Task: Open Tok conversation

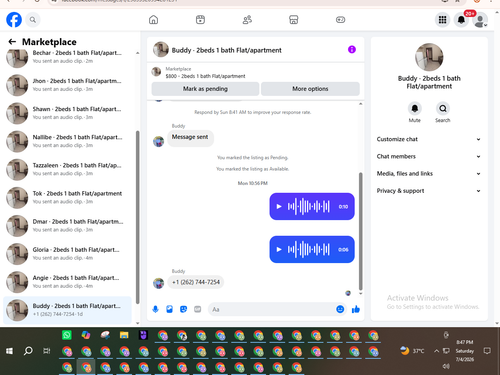Action: [68, 198]
